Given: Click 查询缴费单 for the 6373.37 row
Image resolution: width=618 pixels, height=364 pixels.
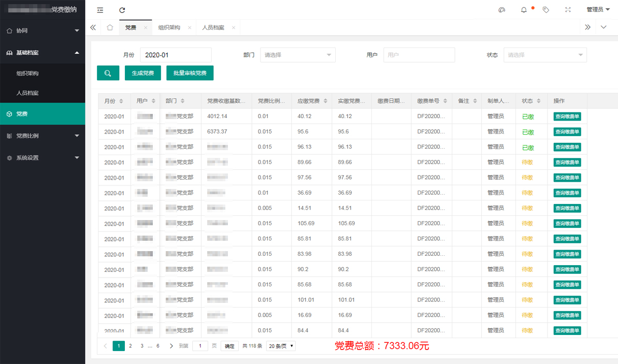Looking at the screenshot, I should point(567,132).
